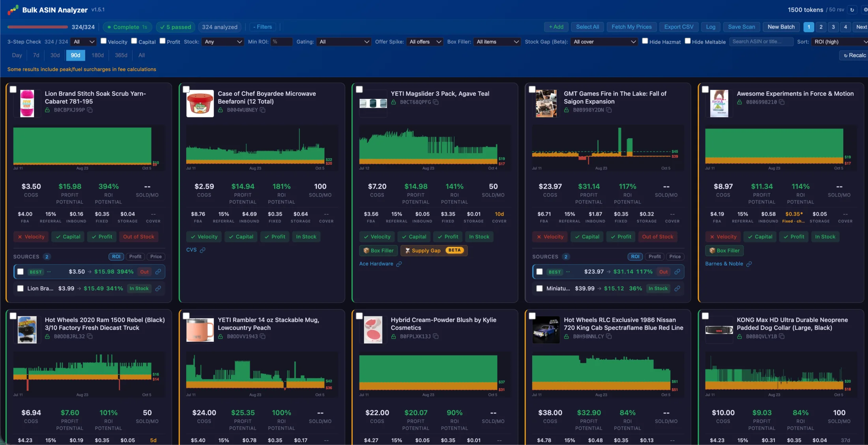This screenshot has width=868, height=445.
Task: Open the CVS source link icon
Action: pos(203,250)
